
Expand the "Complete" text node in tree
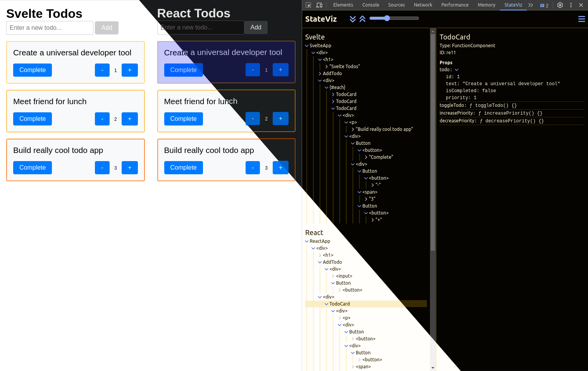tap(366, 157)
